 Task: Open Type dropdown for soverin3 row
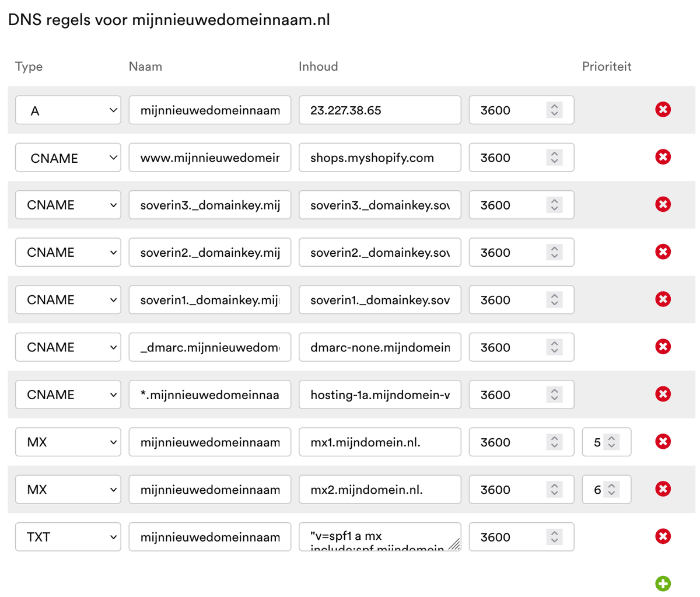coord(68,205)
